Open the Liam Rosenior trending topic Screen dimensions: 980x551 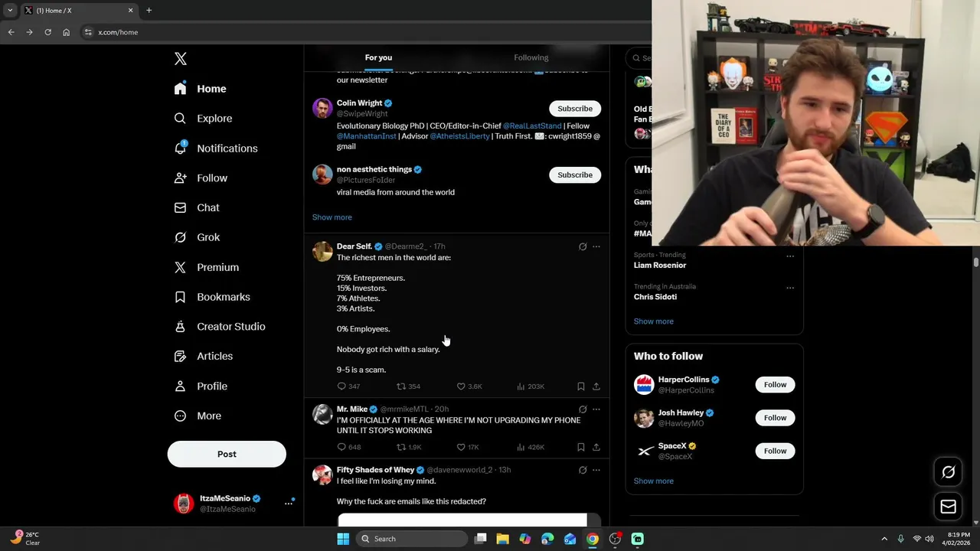click(660, 266)
